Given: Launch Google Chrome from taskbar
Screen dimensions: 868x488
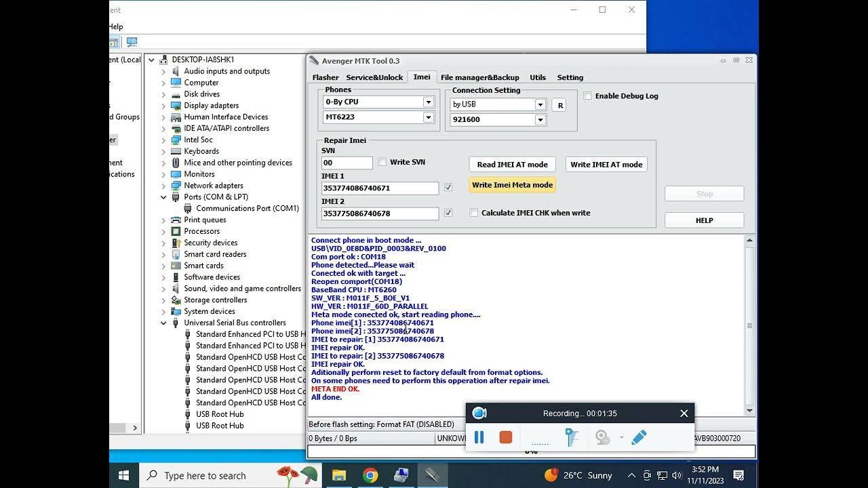Looking at the screenshot, I should coord(370,475).
